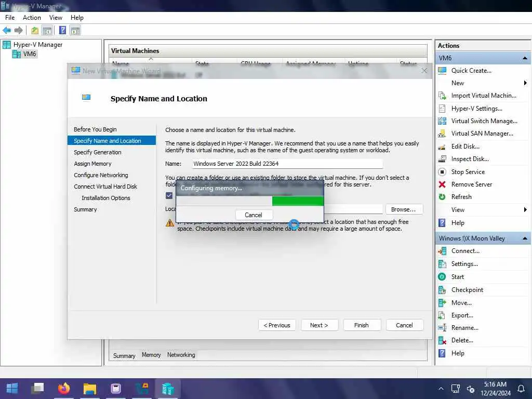Click Import Virtual Machine icon
This screenshot has height=399, width=532.
442,96
